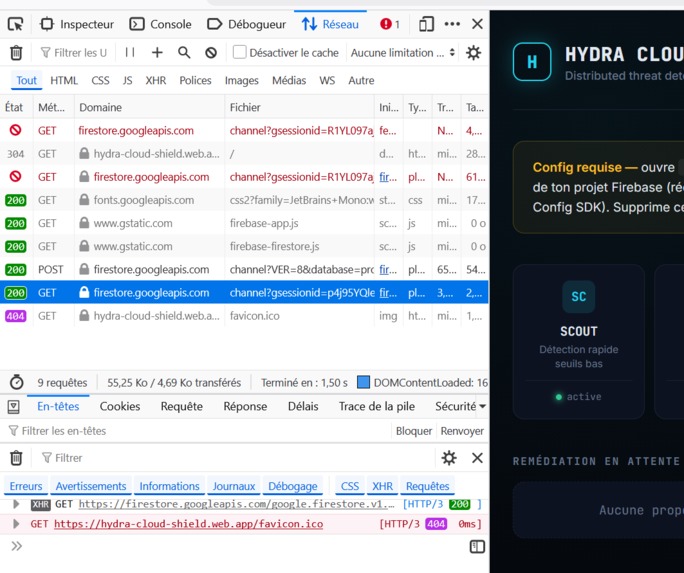Open the Cookies details tab
The width and height of the screenshot is (684, 573).
click(120, 406)
